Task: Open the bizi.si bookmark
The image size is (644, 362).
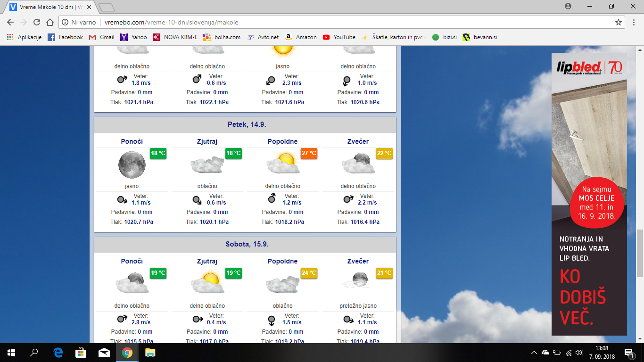Action: pyautogui.click(x=444, y=37)
